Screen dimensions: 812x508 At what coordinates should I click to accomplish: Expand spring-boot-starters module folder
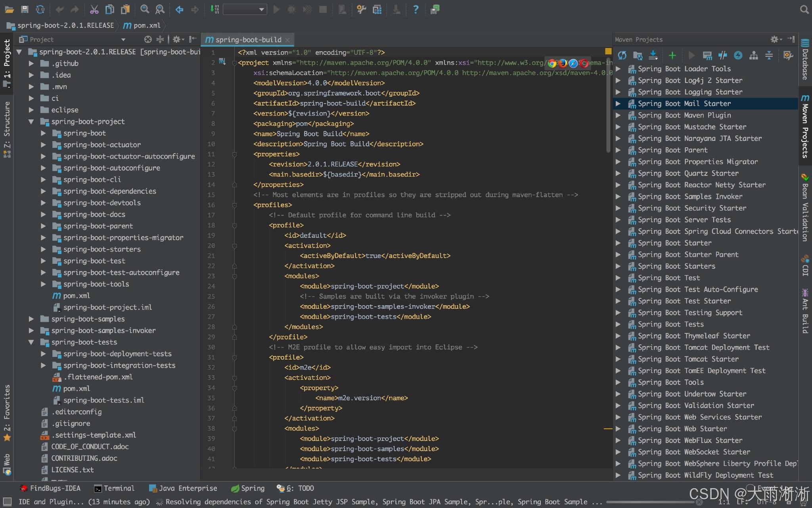[x=43, y=249]
